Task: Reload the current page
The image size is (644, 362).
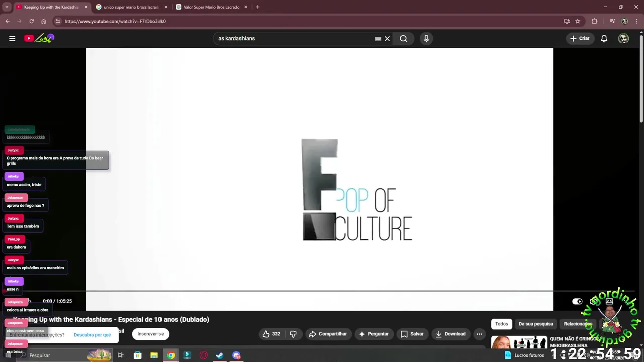Action: [31, 21]
